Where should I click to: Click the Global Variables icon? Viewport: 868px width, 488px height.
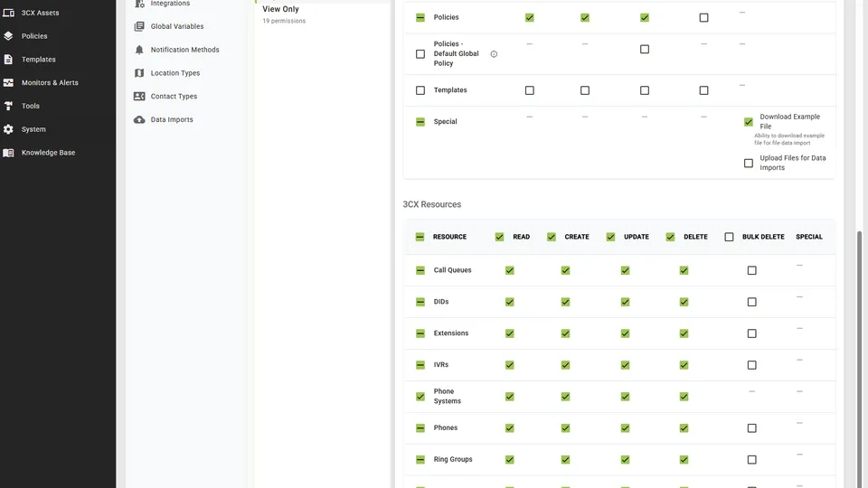coord(139,26)
